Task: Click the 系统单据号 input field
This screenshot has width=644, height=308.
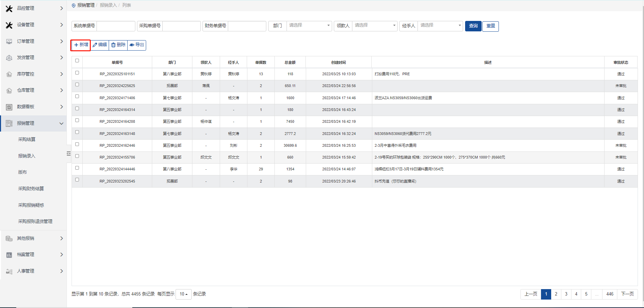Action: (116, 26)
